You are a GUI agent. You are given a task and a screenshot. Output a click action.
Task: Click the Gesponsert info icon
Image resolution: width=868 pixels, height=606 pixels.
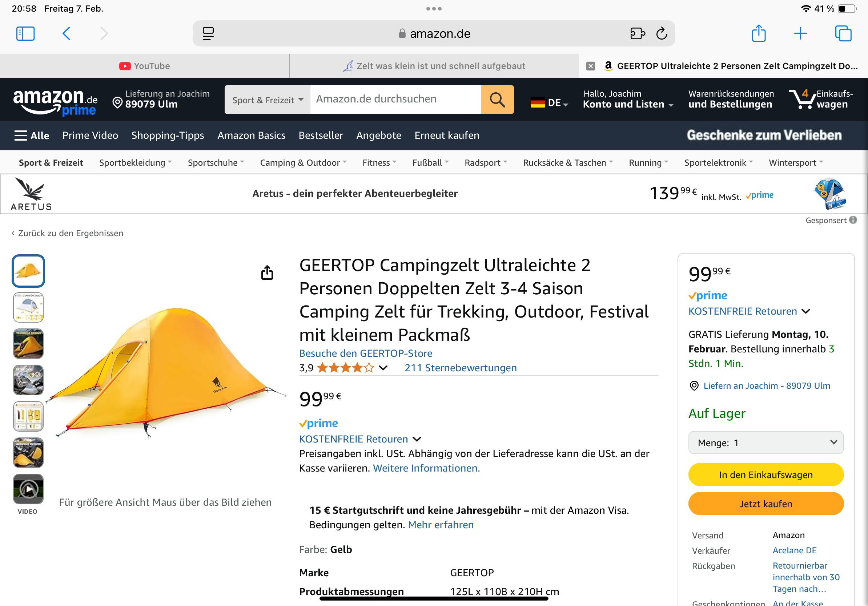pyautogui.click(x=853, y=220)
